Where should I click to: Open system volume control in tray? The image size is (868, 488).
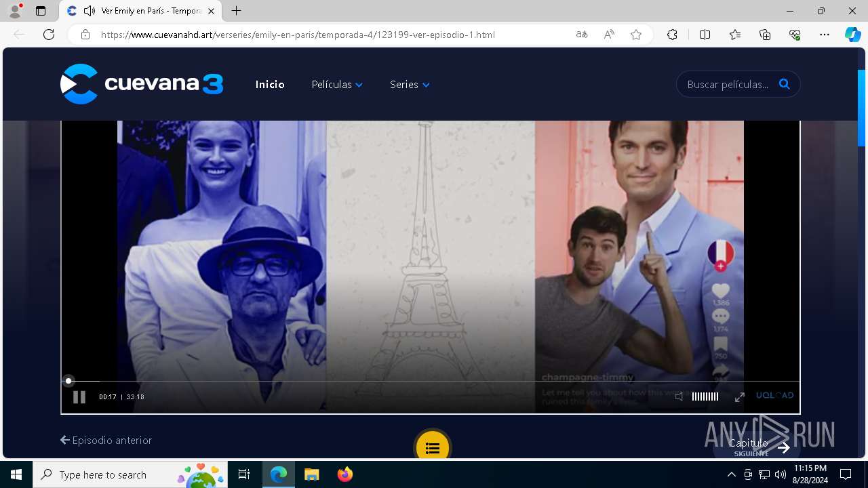point(781,474)
